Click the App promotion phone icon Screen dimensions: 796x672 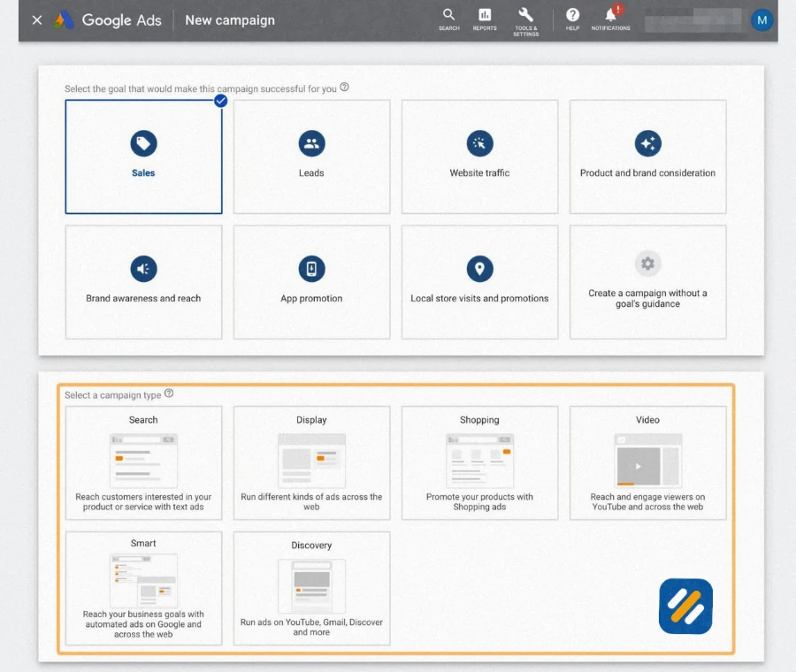coord(311,269)
